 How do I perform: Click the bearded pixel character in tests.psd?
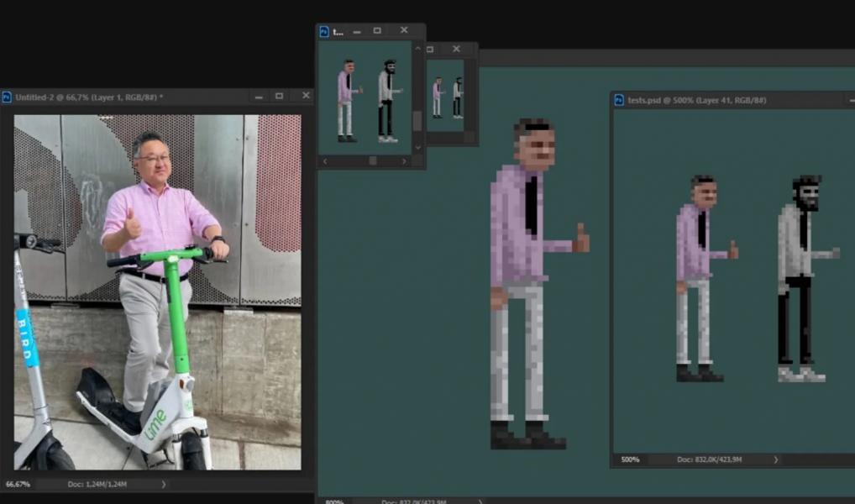807,278
